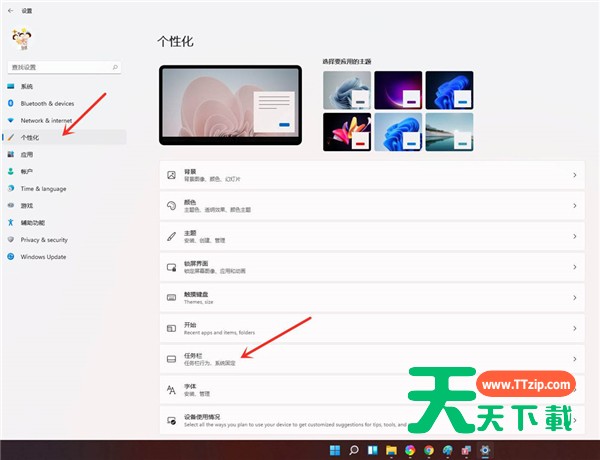
Task: Click the Start layout icon on 开始 row
Action: [171, 328]
